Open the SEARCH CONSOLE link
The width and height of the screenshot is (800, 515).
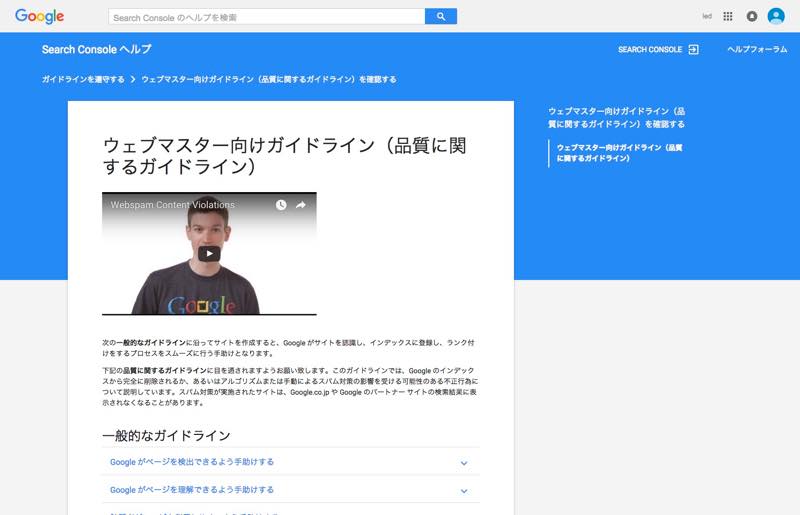pos(650,50)
